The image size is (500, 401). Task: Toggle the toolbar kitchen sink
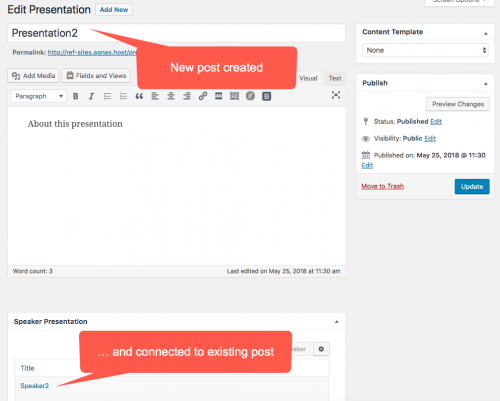click(x=234, y=96)
